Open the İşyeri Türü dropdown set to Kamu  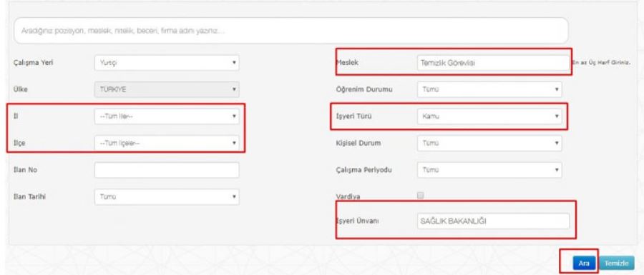[x=489, y=116]
